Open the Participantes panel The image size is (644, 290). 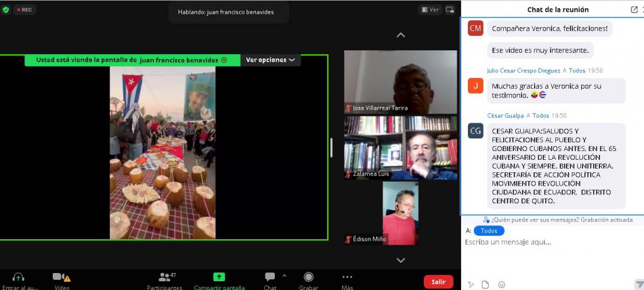(x=165, y=277)
